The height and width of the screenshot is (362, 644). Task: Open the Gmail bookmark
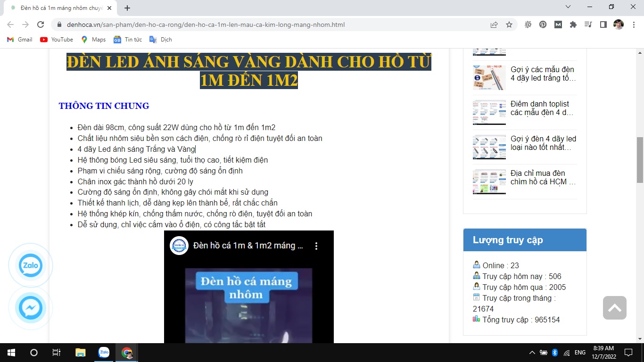(20, 40)
